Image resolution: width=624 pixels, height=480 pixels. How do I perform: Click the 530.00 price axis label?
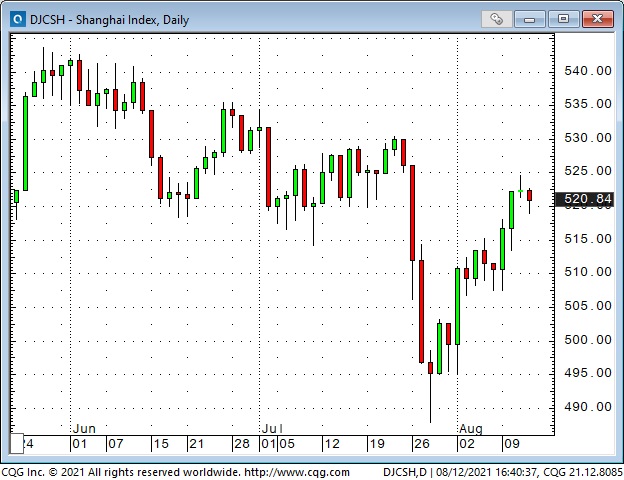(588, 138)
